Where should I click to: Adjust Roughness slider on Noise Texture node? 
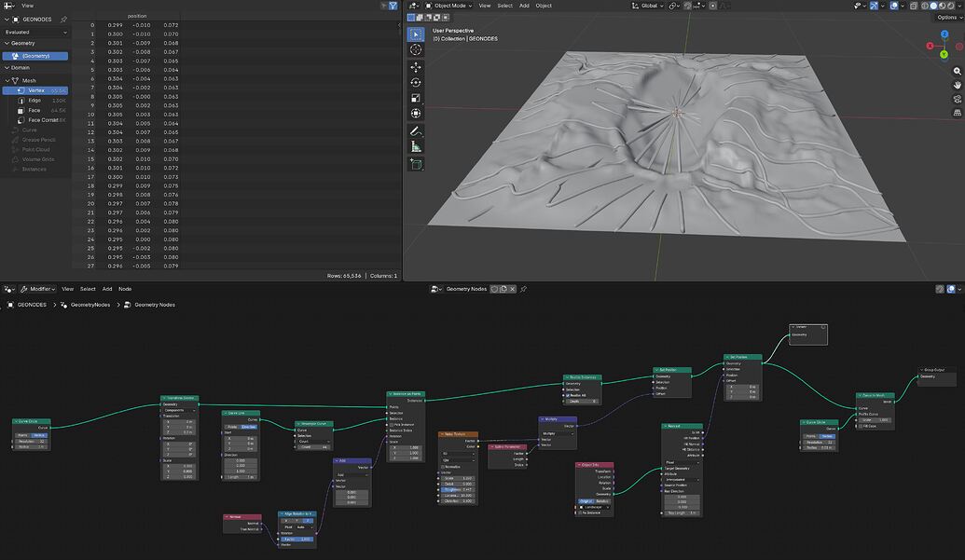[x=459, y=489]
